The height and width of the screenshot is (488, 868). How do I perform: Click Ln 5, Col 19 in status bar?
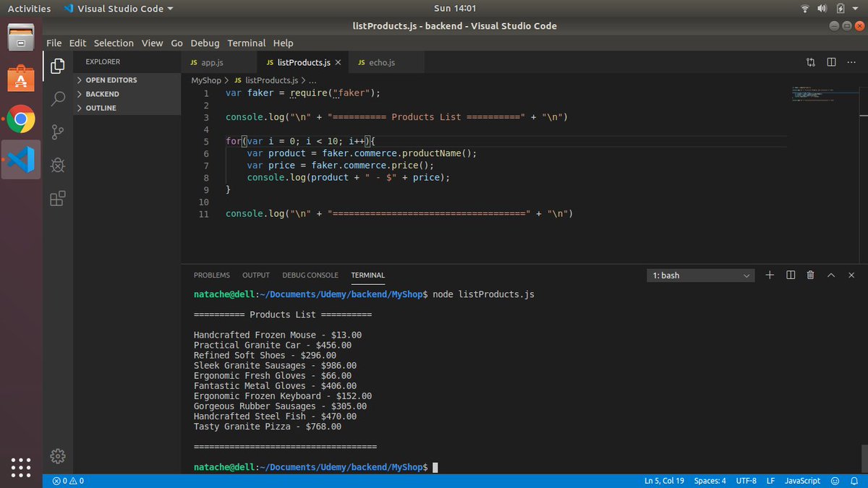pyautogui.click(x=663, y=481)
